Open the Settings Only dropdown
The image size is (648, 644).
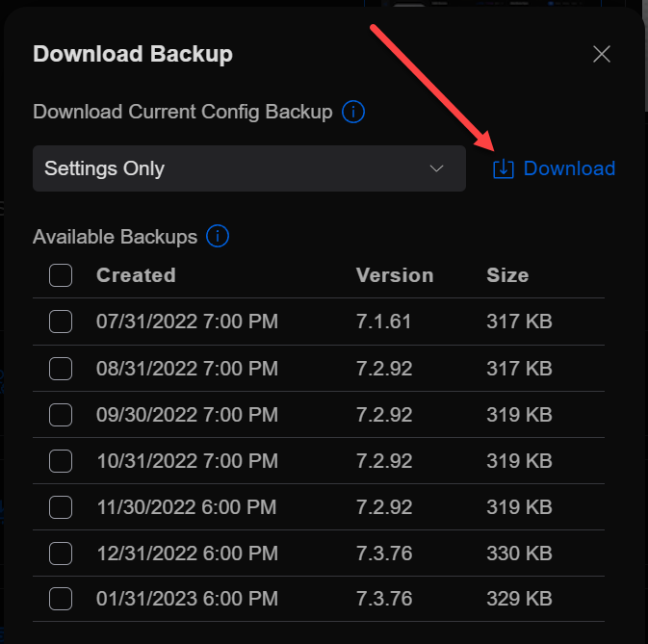pyautogui.click(x=248, y=168)
